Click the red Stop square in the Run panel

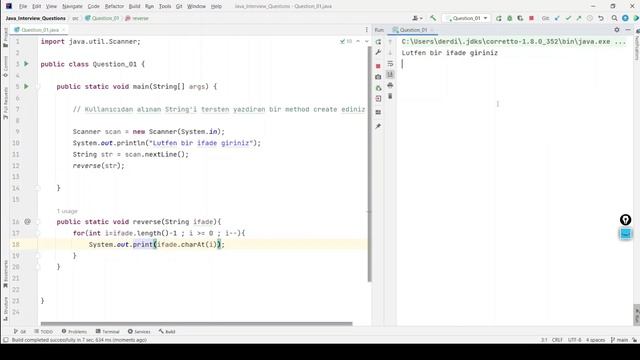pos(378,66)
